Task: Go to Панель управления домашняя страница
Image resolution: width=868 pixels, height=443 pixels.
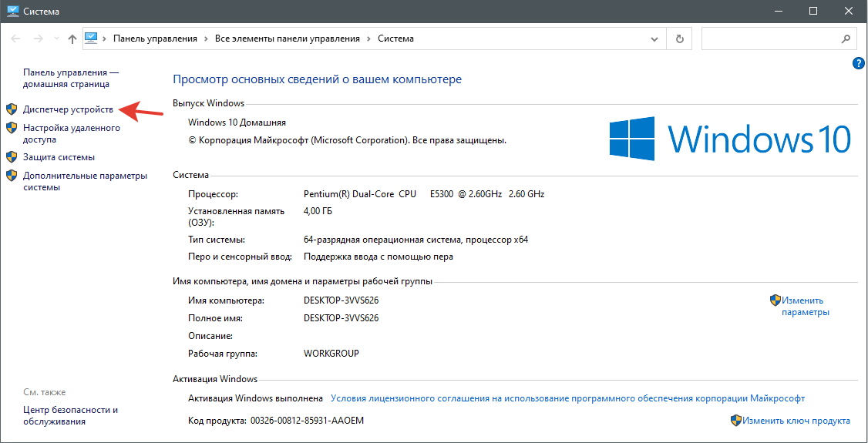Action: click(x=71, y=78)
